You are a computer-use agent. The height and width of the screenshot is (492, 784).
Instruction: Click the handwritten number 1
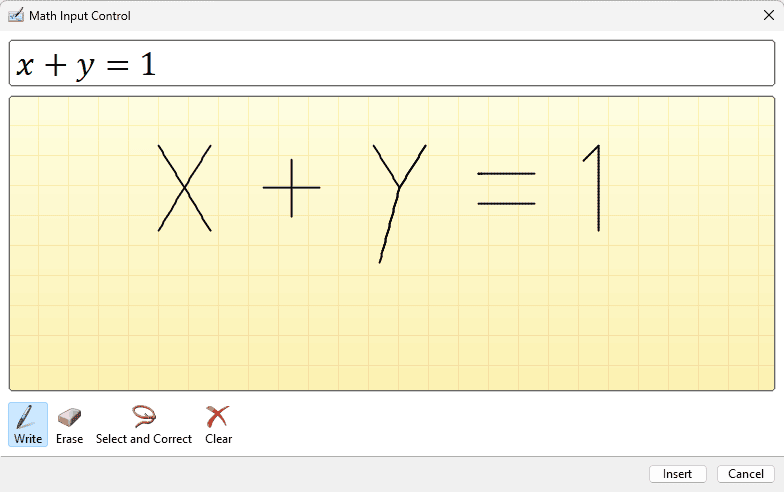click(592, 188)
